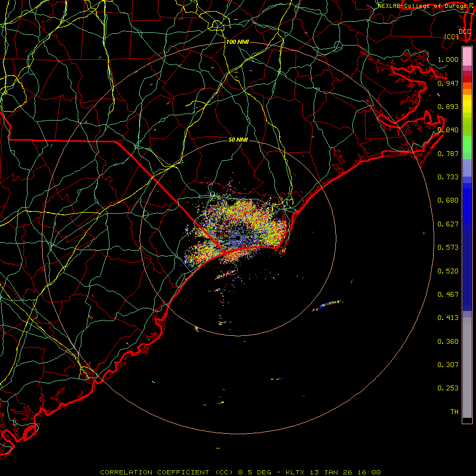
Task: Select the 0.520 legend value
Action: [448, 271]
